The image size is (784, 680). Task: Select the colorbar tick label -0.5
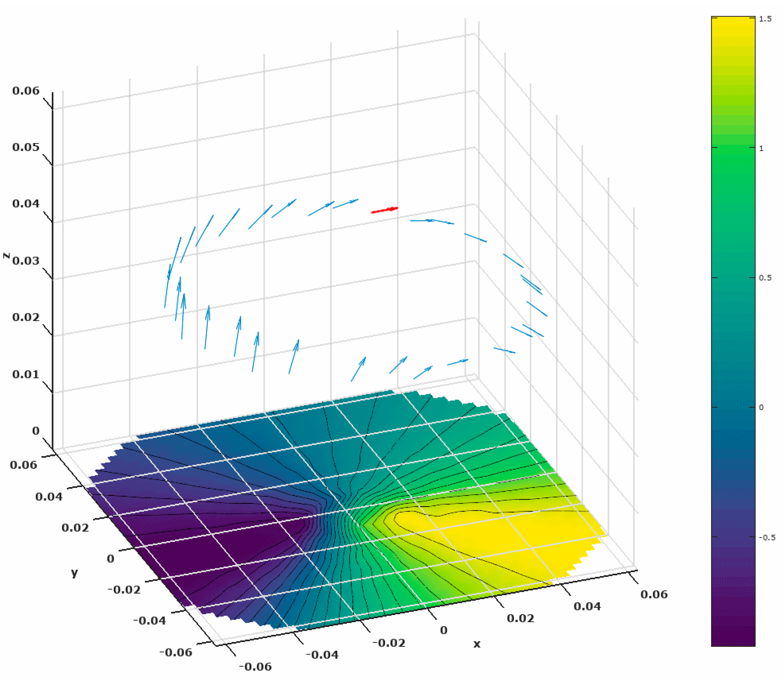(x=767, y=538)
